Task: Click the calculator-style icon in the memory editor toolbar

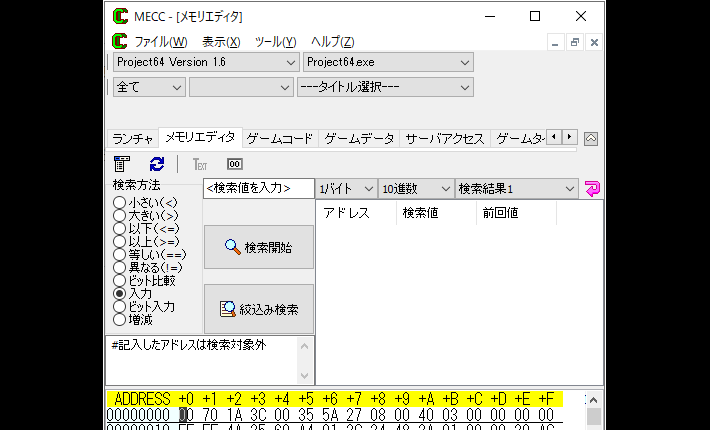Action: point(122,164)
